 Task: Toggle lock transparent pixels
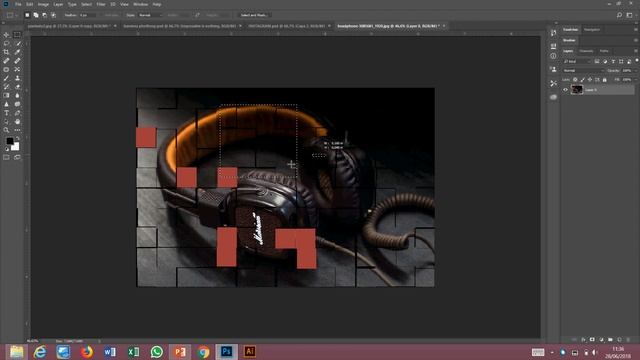575,80
